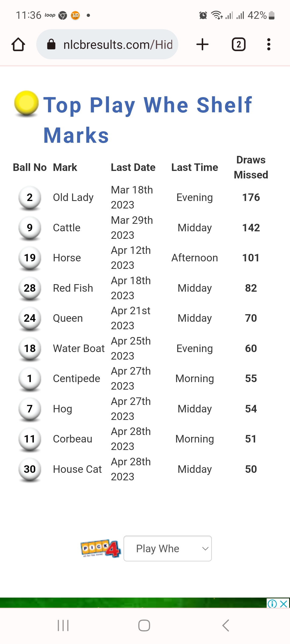
Task: Tap Android back navigation button
Action: coord(226,626)
